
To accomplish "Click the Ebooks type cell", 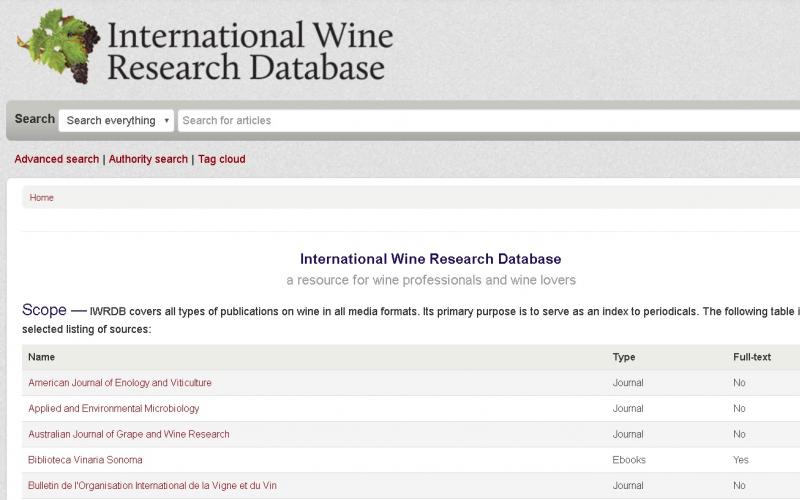I will point(629,460).
